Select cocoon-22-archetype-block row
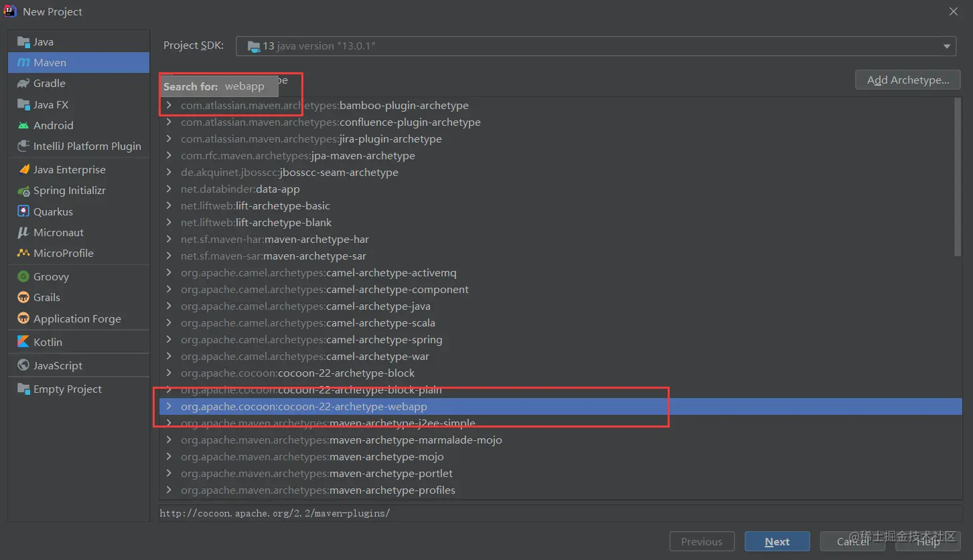This screenshot has width=973, height=560. [560, 373]
